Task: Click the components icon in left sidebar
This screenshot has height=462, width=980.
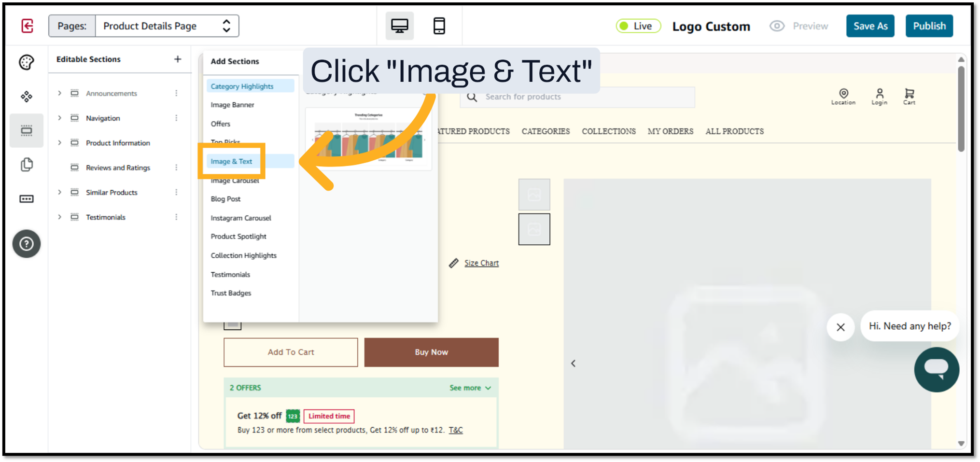Action: 27,97
